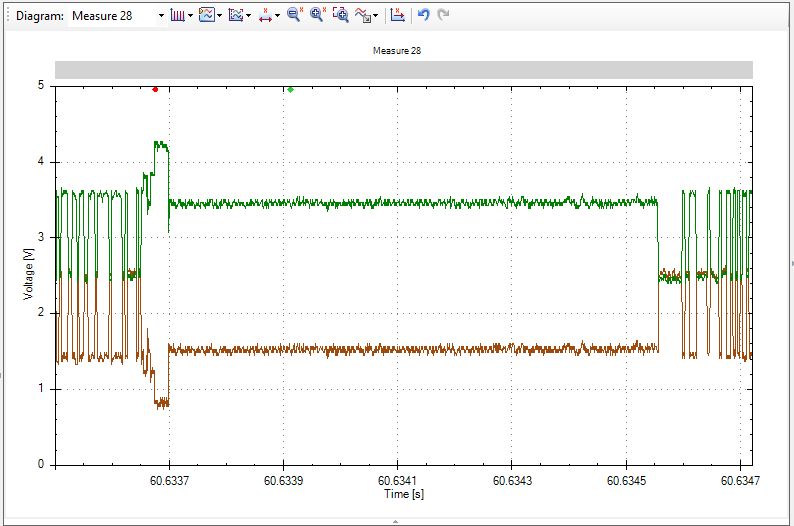The width and height of the screenshot is (794, 526).
Task: Click the 60.6337 time axis tick label
Action: (x=169, y=480)
